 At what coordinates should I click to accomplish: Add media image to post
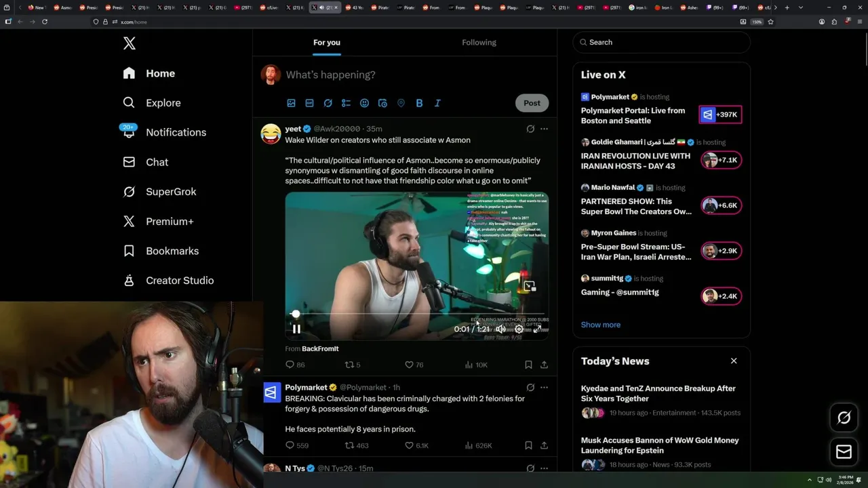[x=291, y=103]
